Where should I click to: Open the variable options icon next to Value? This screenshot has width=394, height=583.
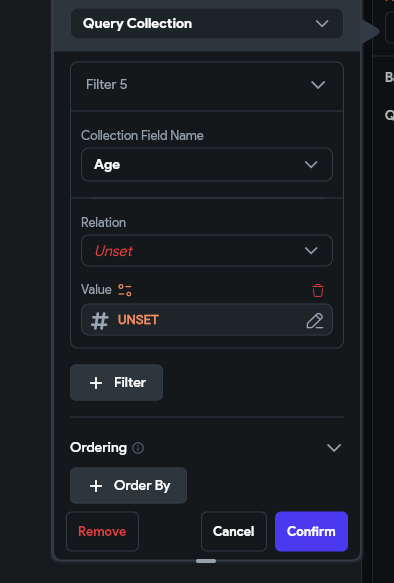pos(125,290)
